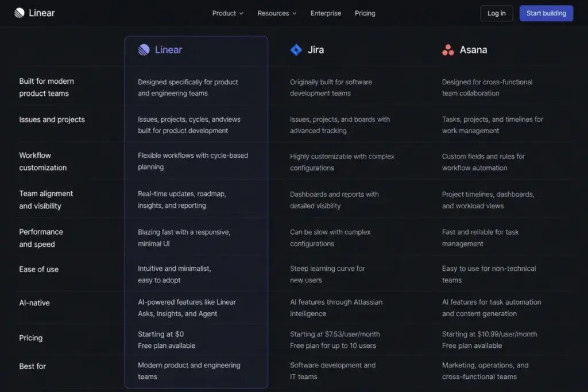The height and width of the screenshot is (392, 588).
Task: Click 'Tasks, projects, and timelines for work management'
Action: coord(492,125)
